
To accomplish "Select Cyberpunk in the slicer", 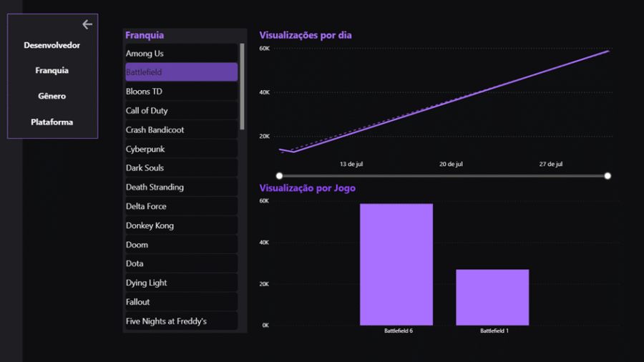I will click(181, 149).
